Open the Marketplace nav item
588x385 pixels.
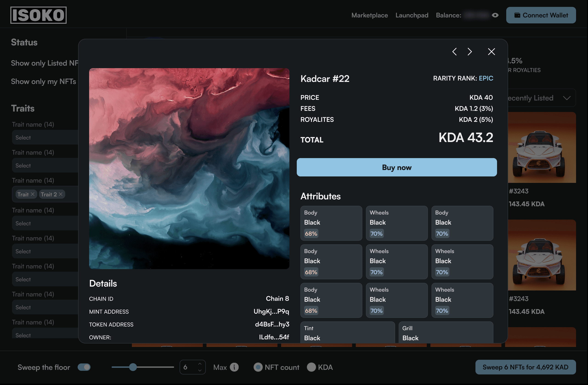pyautogui.click(x=369, y=15)
